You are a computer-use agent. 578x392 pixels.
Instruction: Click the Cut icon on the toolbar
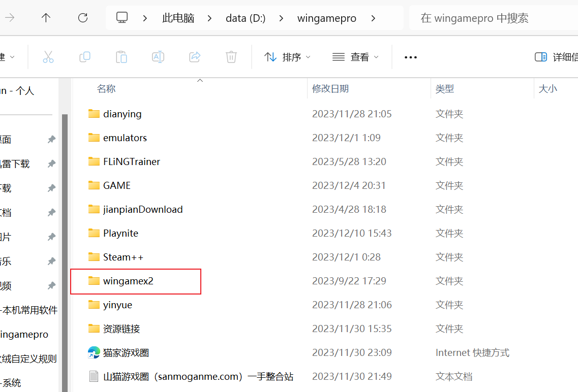48,57
